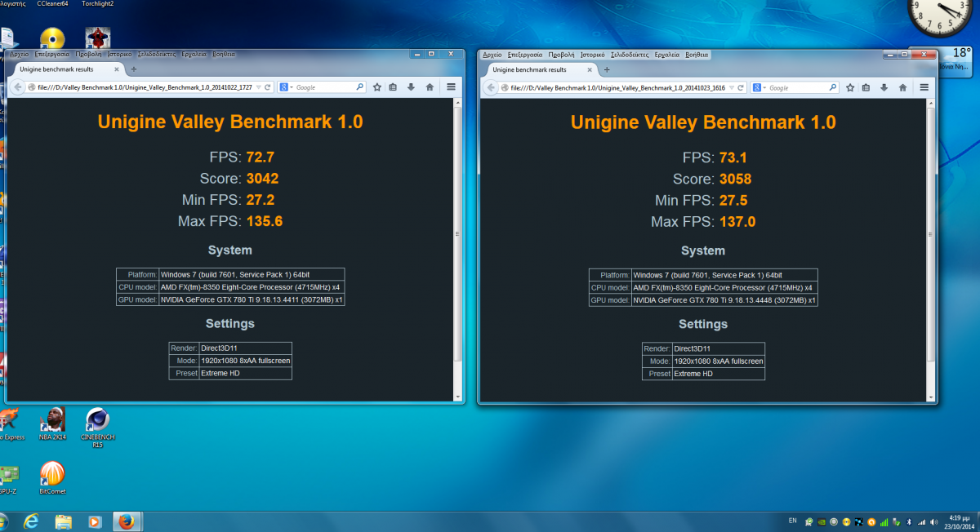Image resolution: width=980 pixels, height=532 pixels.
Task: Bookmark the page in the right Firefox window
Action: pos(850,87)
